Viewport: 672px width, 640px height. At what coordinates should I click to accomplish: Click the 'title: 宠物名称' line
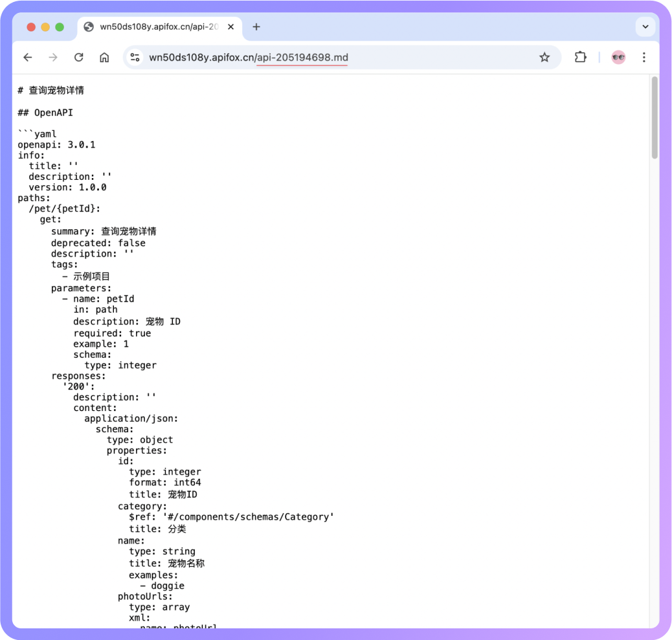coord(167,564)
